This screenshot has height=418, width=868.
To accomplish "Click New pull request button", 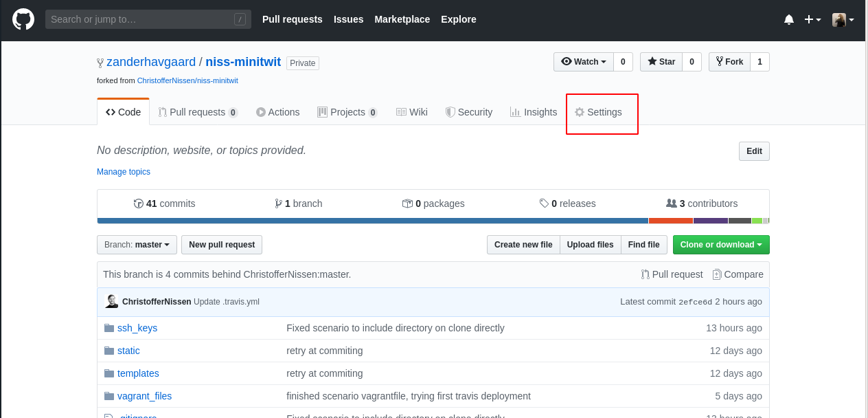I will [222, 245].
